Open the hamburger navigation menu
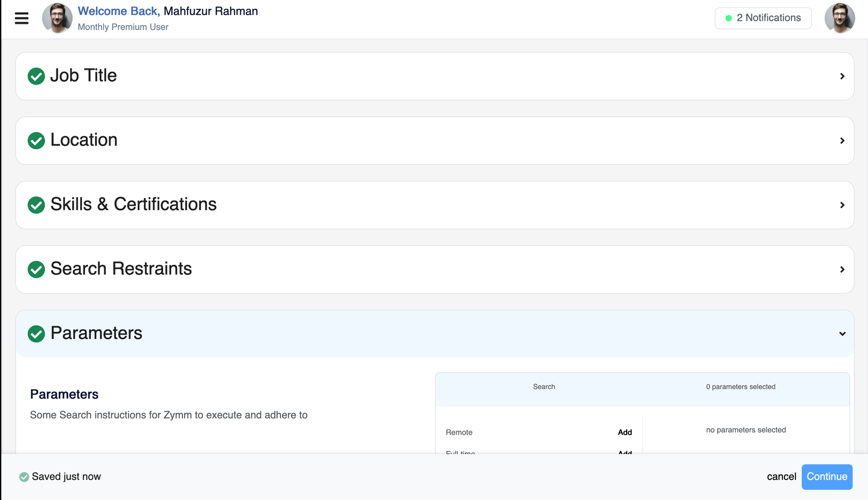This screenshot has width=868, height=500. 22,18
